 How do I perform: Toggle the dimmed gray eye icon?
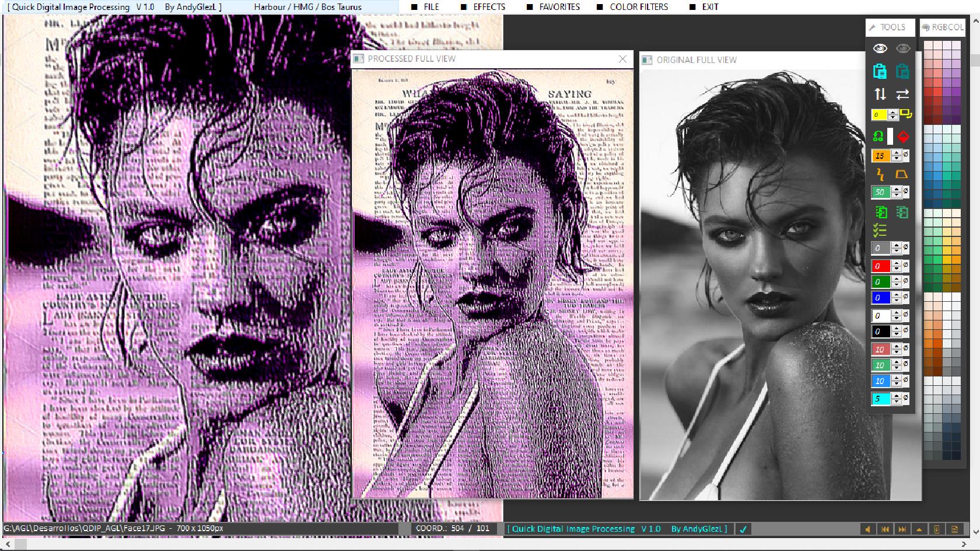(902, 48)
